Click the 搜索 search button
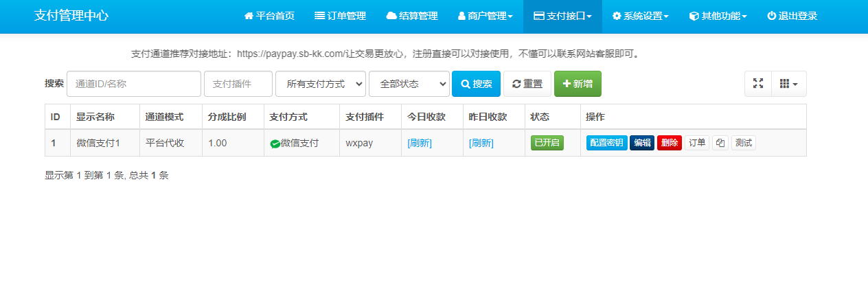Image resolution: width=868 pixels, height=296 pixels. (x=476, y=84)
